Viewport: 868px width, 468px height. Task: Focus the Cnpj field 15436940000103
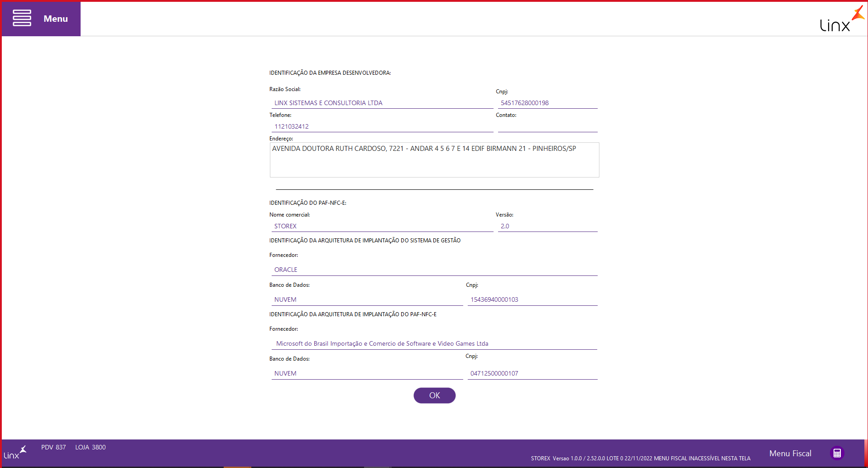tap(532, 299)
